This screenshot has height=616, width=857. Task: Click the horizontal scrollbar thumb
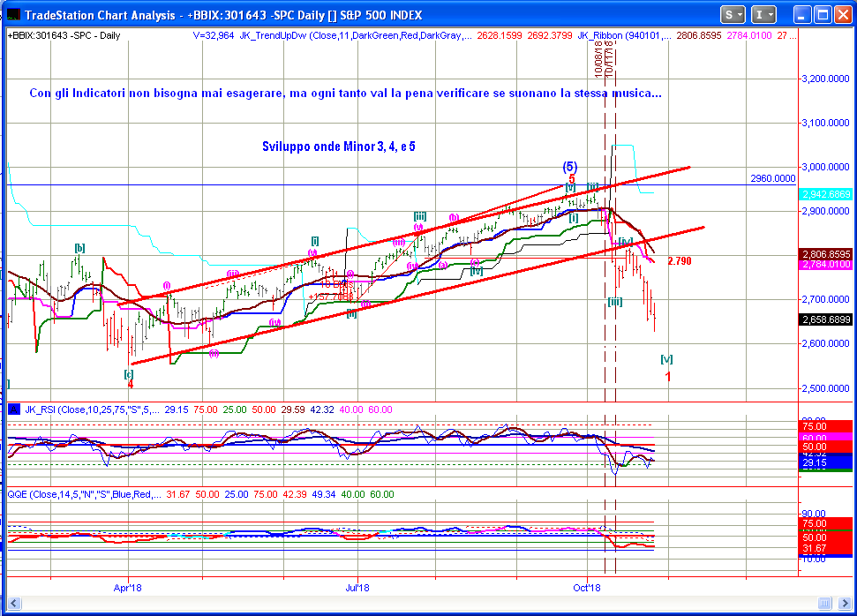click(x=824, y=604)
